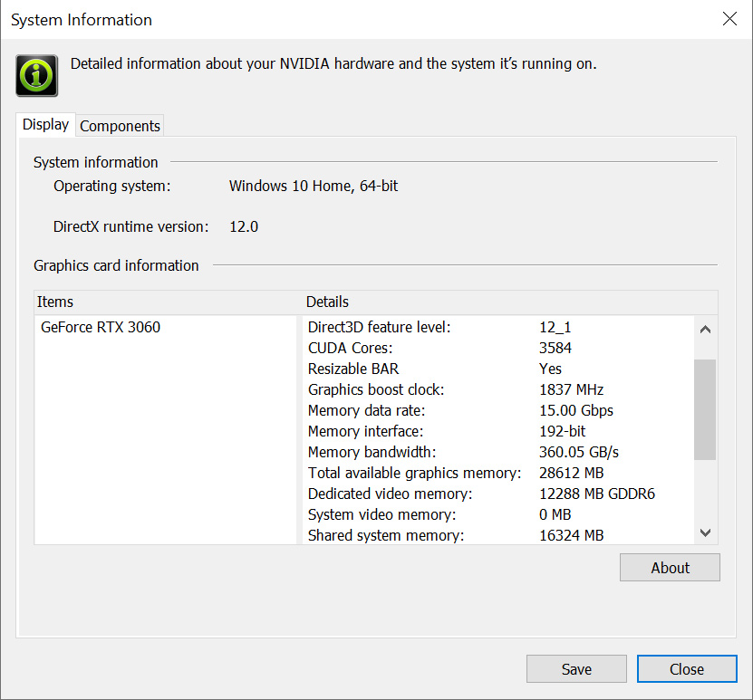
Task: Click the Operating system label
Action: [x=111, y=187]
